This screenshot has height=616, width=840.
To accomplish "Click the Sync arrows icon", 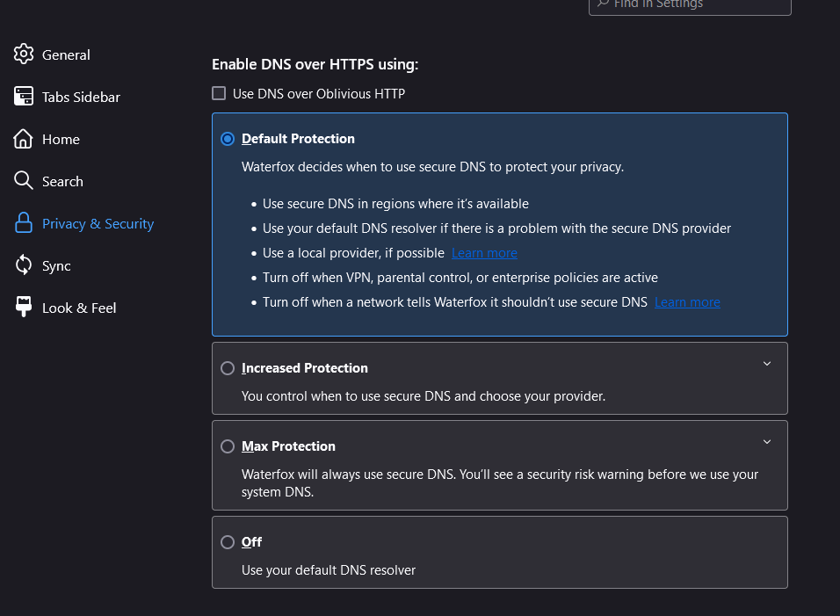I will click(24, 265).
